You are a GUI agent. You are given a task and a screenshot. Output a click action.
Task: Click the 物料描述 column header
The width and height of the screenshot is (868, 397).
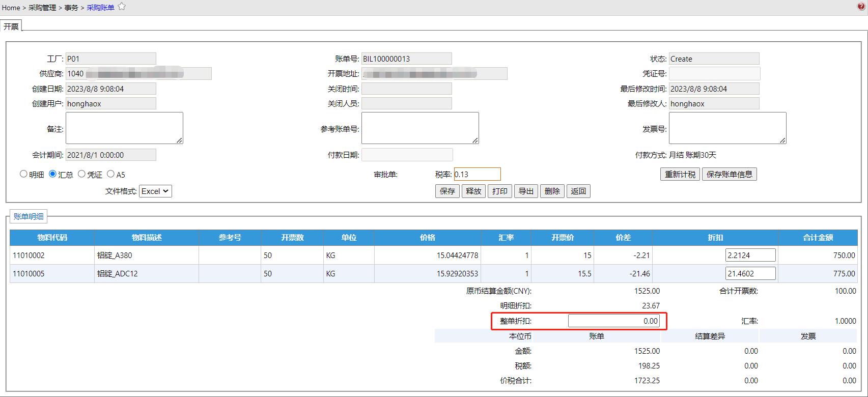click(147, 238)
